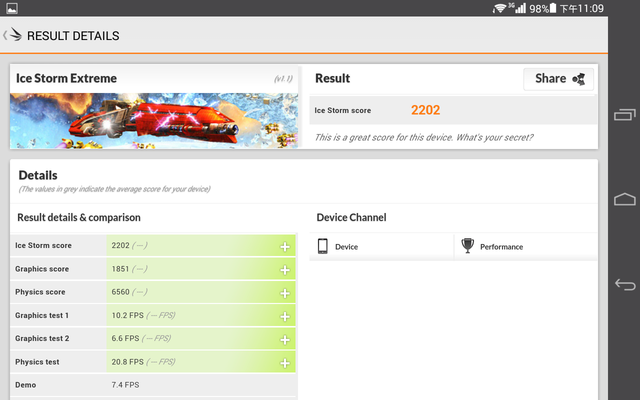640x400 pixels.
Task: Click the 'Demo' row label
Action: pos(25,385)
